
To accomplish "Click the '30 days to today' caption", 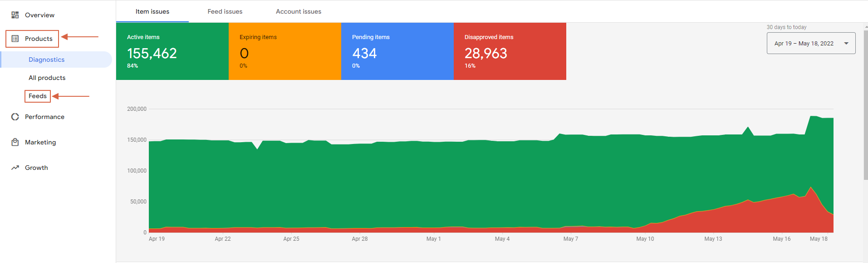I will pyautogui.click(x=787, y=27).
